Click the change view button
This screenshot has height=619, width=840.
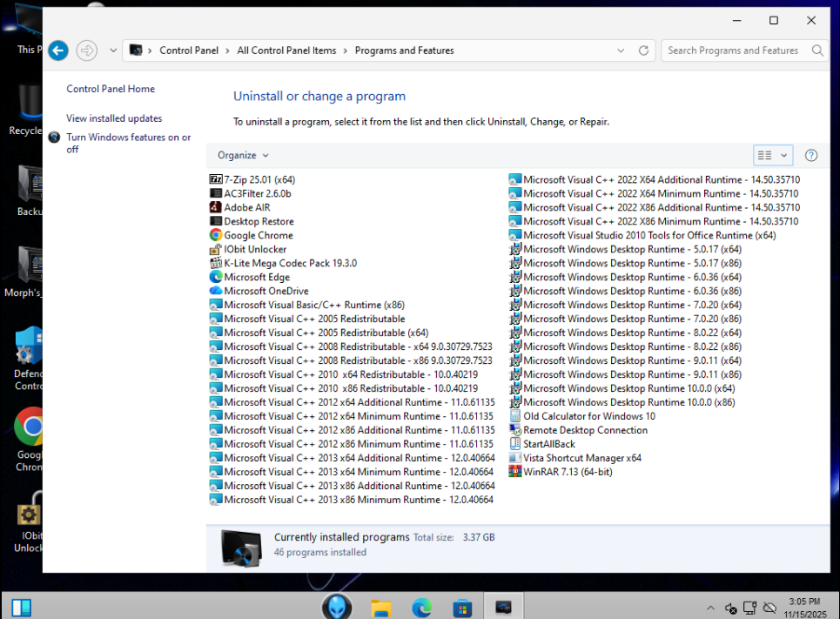(x=765, y=156)
